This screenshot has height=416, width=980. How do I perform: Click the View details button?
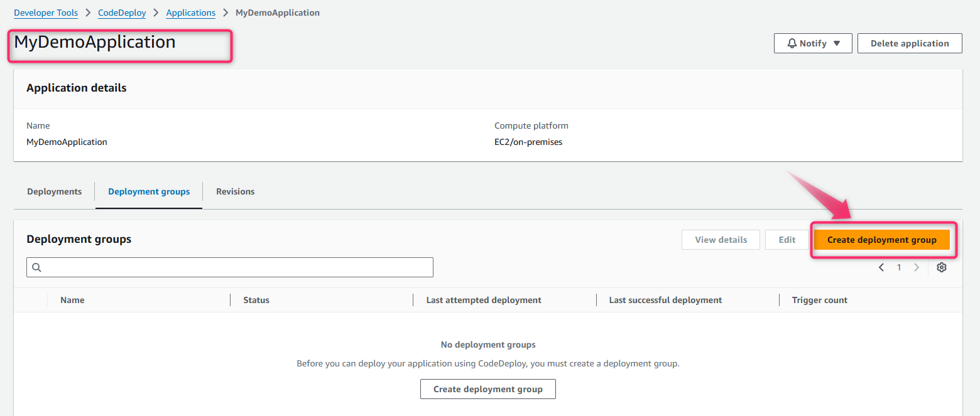tap(721, 240)
